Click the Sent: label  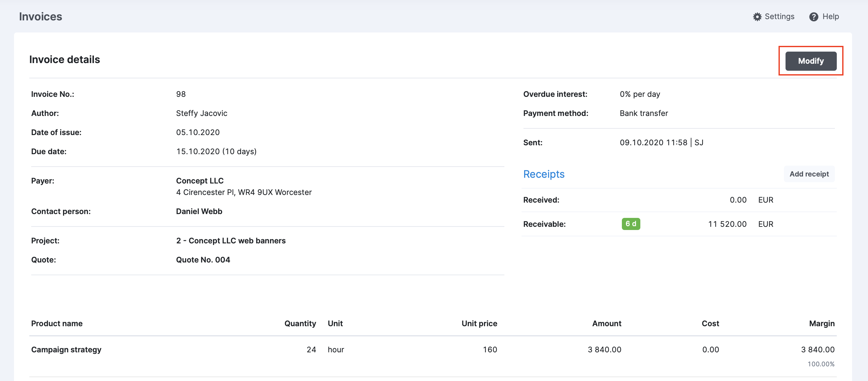point(532,143)
